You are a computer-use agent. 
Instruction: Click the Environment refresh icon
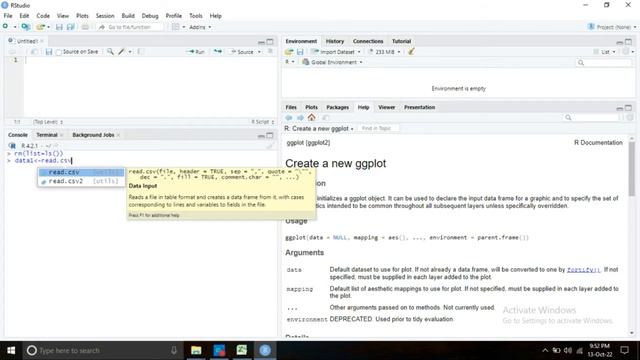tap(626, 52)
